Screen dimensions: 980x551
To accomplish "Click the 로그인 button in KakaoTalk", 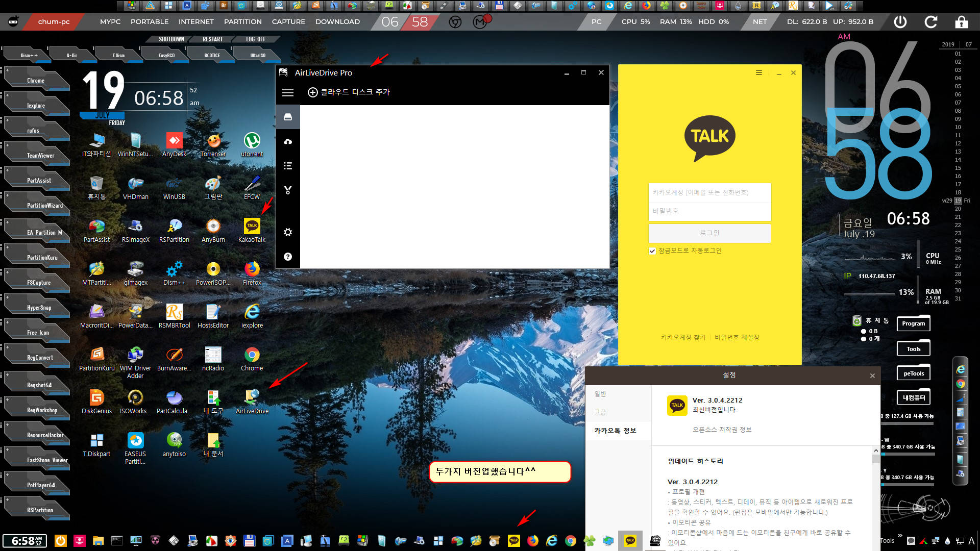I will tap(709, 233).
